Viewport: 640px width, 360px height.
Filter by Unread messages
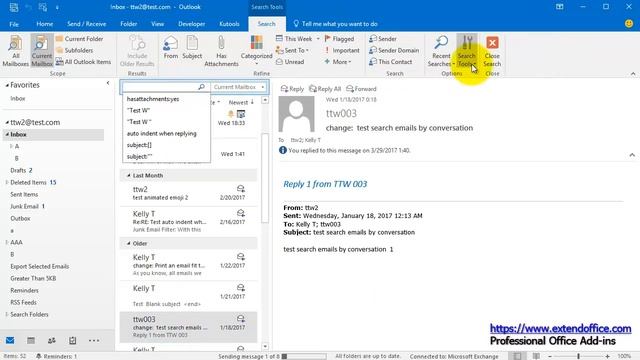click(290, 62)
